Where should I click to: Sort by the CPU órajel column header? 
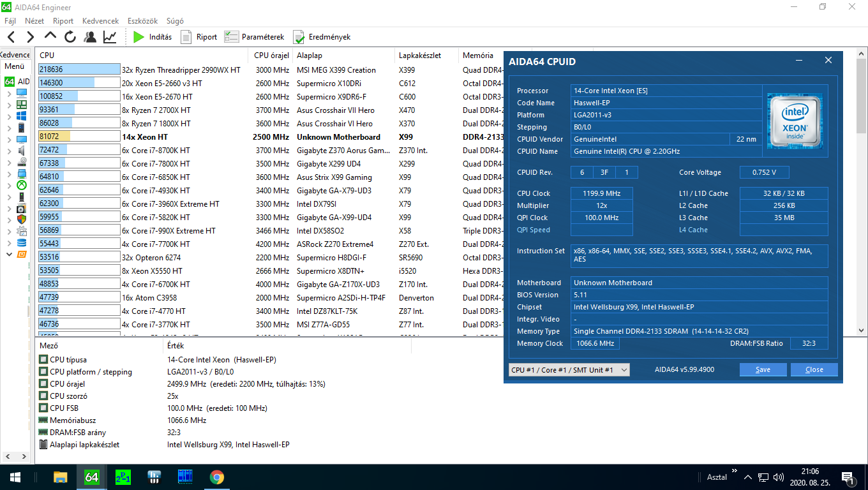[271, 56]
